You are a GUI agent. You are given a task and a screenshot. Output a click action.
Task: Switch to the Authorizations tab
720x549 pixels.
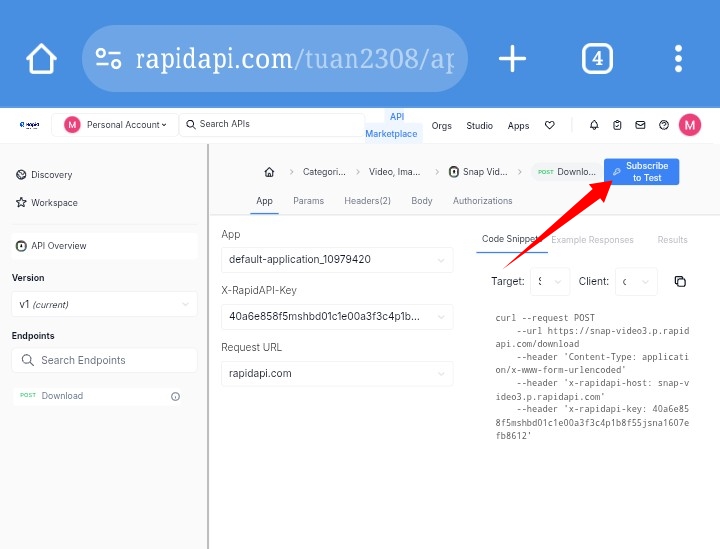[x=482, y=201]
